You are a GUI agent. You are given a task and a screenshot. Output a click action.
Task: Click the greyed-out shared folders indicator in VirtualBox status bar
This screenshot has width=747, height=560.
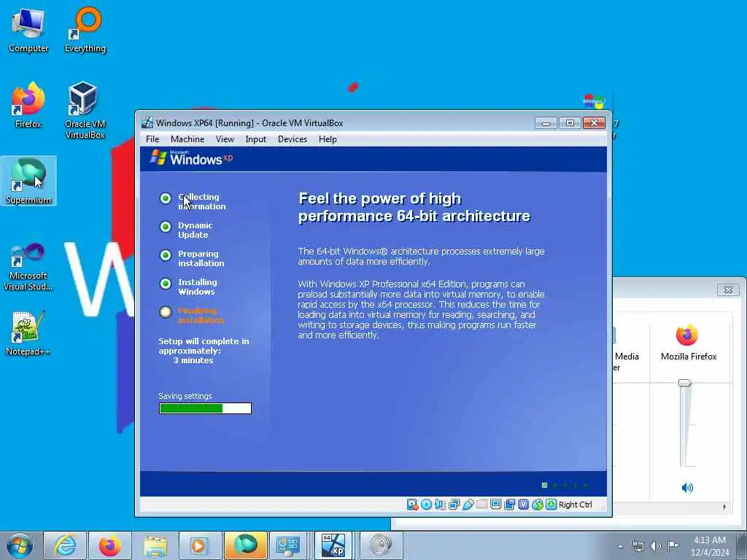coord(481,504)
